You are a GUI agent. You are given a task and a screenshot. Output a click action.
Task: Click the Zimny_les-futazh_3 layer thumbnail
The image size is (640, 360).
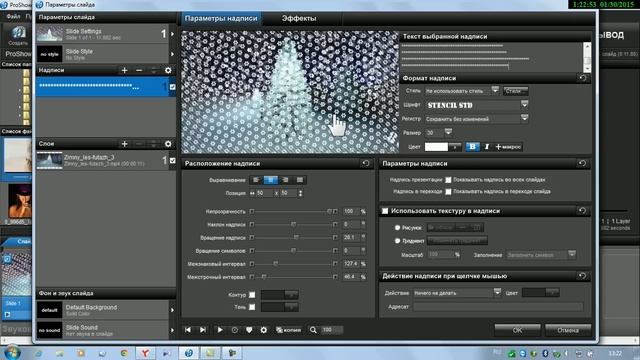tap(49, 160)
